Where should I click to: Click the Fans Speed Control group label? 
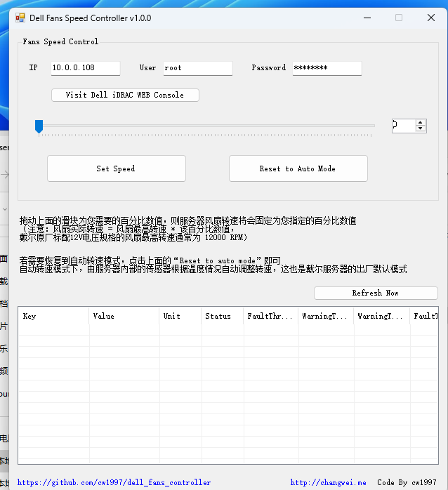(60, 41)
